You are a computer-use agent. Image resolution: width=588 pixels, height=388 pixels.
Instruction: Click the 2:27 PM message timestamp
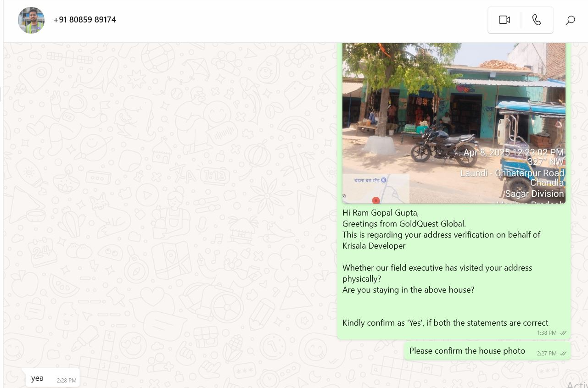point(547,354)
